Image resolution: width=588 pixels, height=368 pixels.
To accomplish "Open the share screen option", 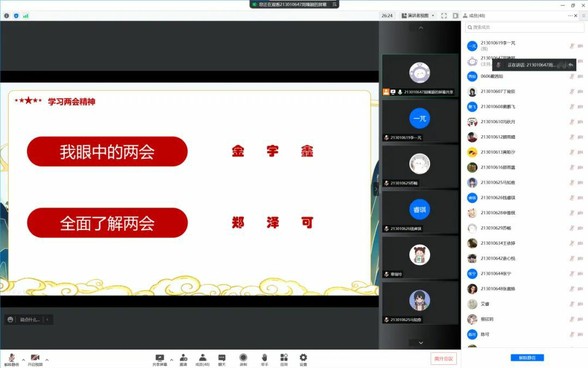I will pyautogui.click(x=160, y=359).
